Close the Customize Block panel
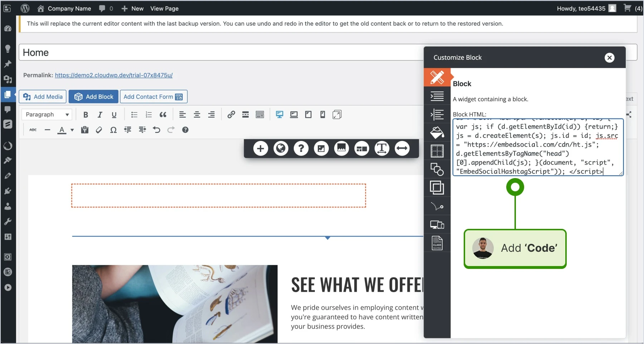The image size is (644, 344). pos(610,58)
